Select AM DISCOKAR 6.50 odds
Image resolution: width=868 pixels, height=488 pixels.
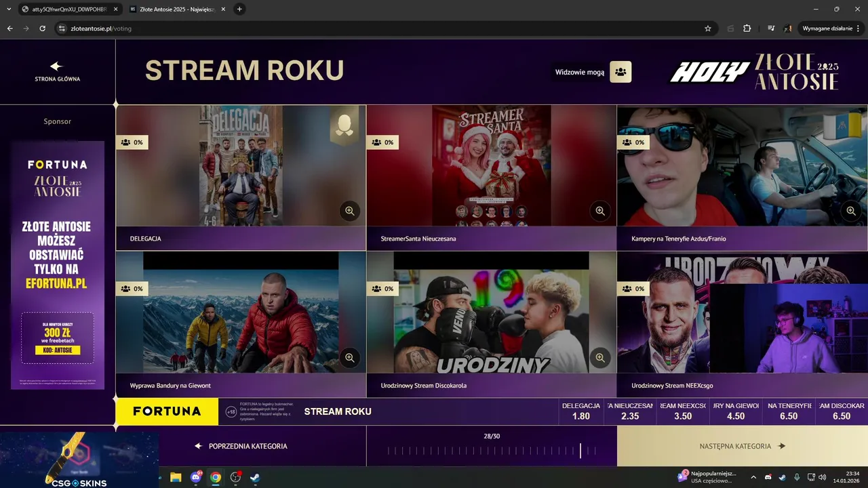[842, 411]
